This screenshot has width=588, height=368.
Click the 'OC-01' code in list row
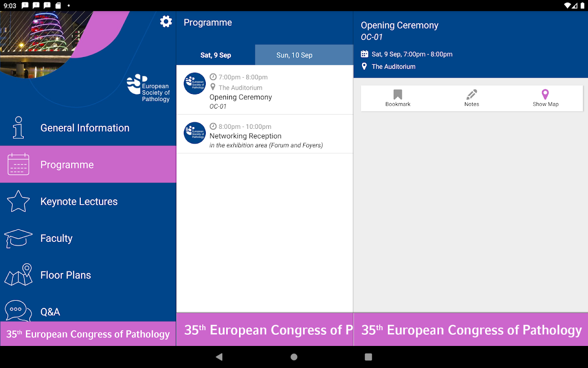[x=218, y=107]
